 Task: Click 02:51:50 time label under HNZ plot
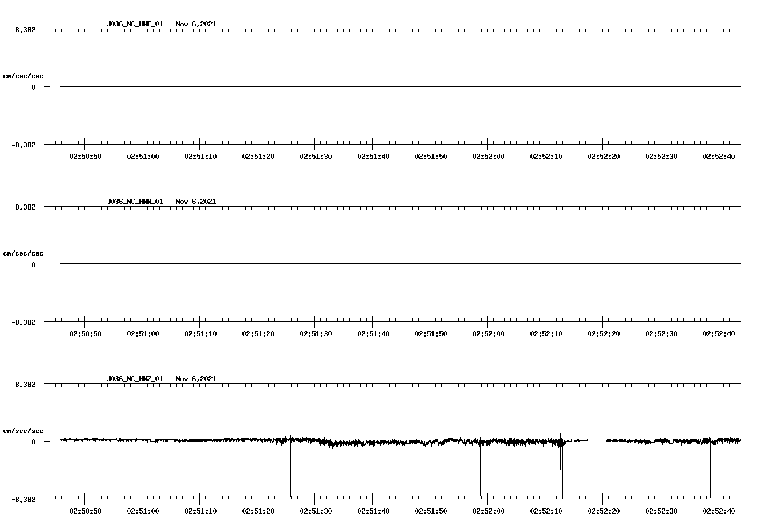[431, 511]
